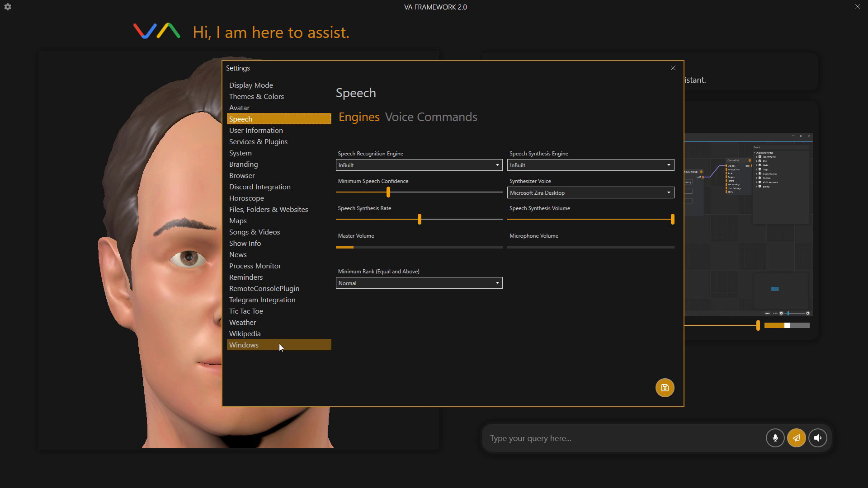Open Themes & Colors settings
This screenshot has height=488, width=868.
click(x=256, y=96)
